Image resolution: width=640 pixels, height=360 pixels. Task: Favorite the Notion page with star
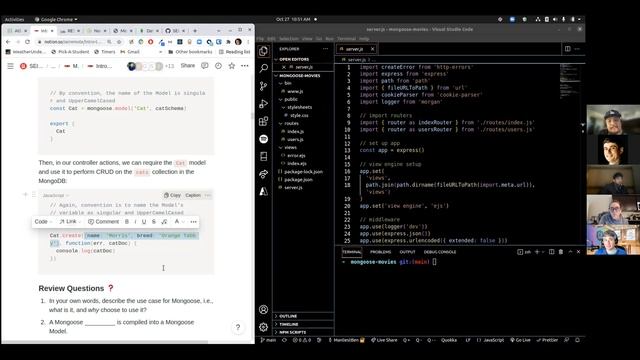coord(232,66)
